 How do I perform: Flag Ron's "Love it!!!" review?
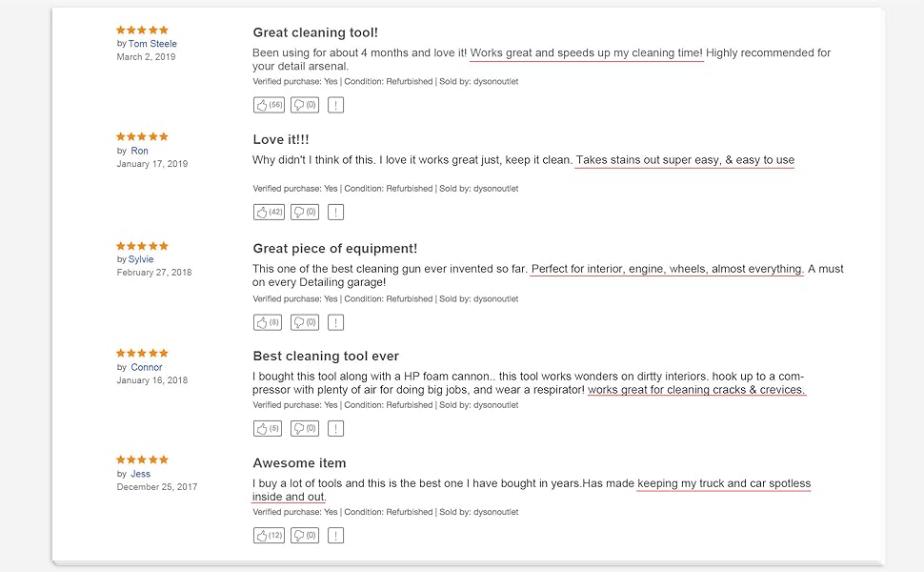[x=335, y=212]
